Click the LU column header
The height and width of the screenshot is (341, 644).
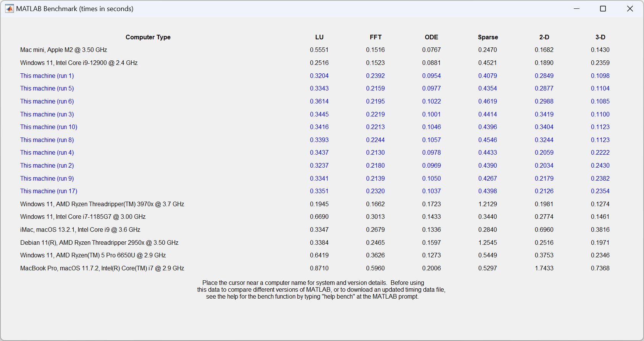(x=320, y=37)
